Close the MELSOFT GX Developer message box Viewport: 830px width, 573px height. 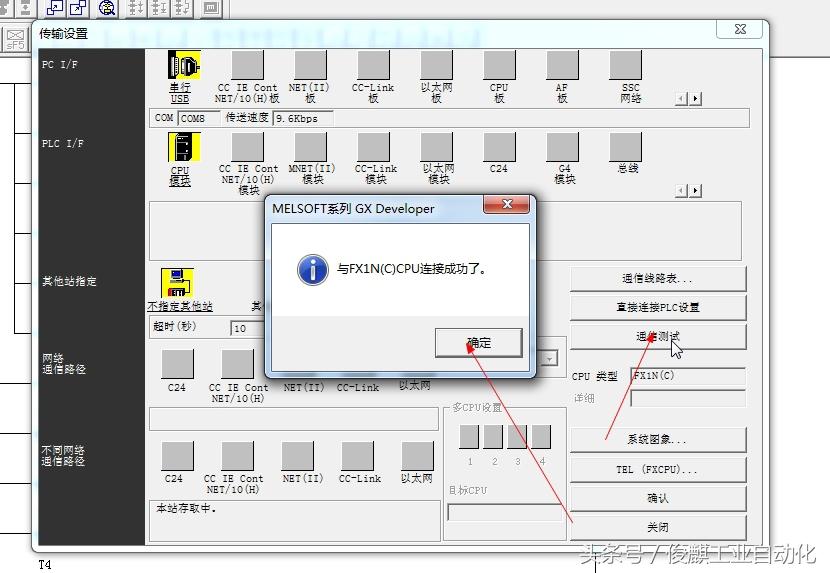(x=507, y=204)
